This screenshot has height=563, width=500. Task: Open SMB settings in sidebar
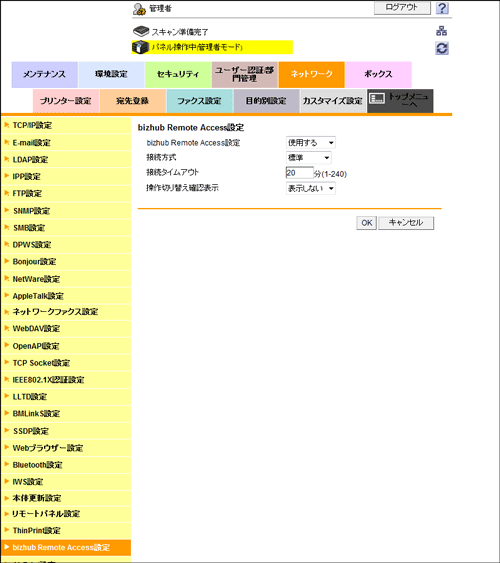click(x=66, y=228)
